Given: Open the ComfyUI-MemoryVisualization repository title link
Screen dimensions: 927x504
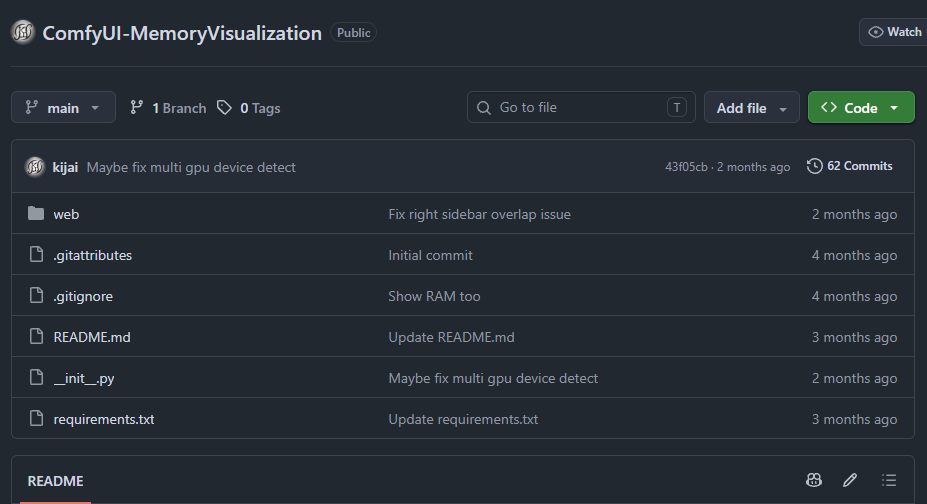Looking at the screenshot, I should [x=182, y=33].
